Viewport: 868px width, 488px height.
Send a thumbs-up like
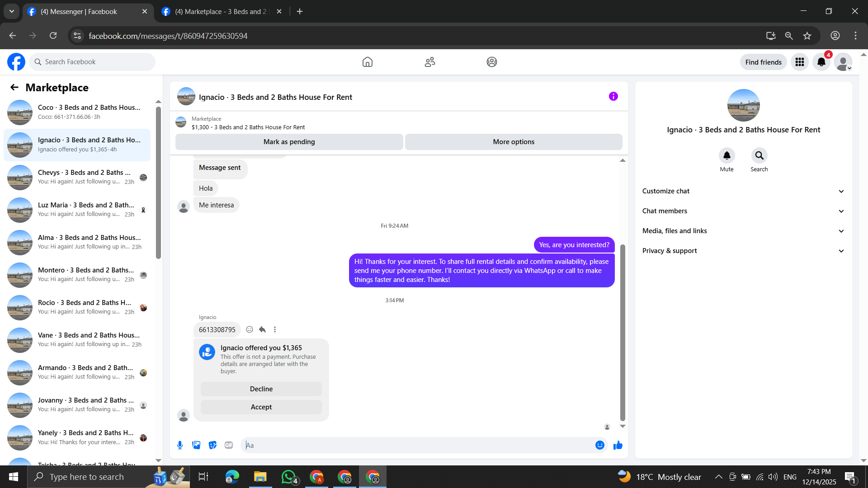(618, 445)
